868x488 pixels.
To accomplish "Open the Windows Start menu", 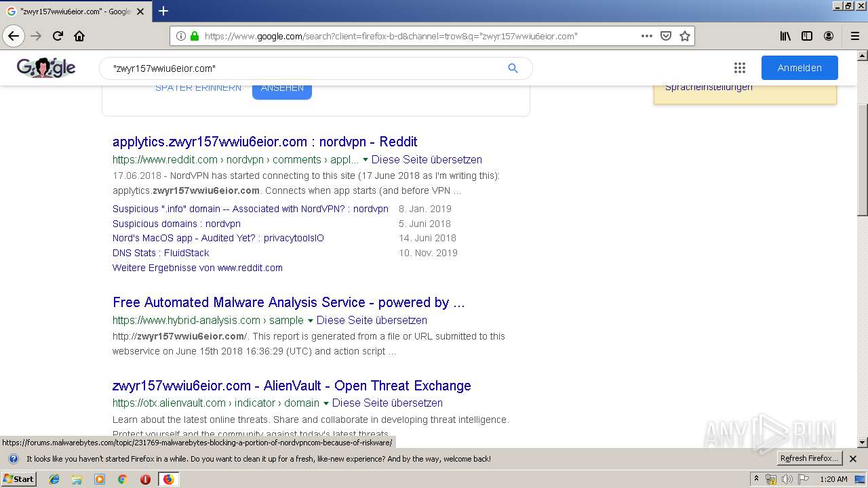I will coord(19,479).
